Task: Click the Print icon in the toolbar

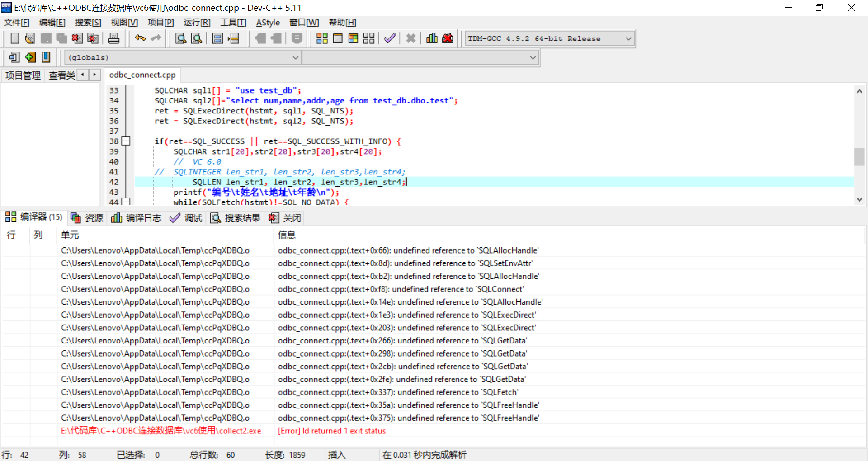Action: 114,38
